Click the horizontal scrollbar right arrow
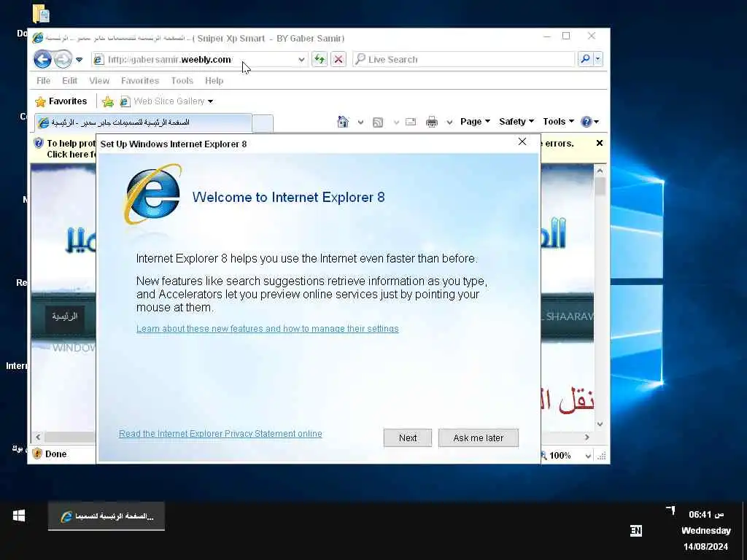This screenshot has width=747, height=560. click(x=587, y=437)
